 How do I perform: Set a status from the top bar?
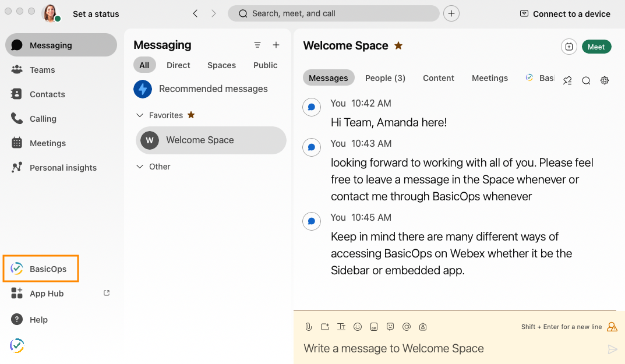(x=96, y=13)
